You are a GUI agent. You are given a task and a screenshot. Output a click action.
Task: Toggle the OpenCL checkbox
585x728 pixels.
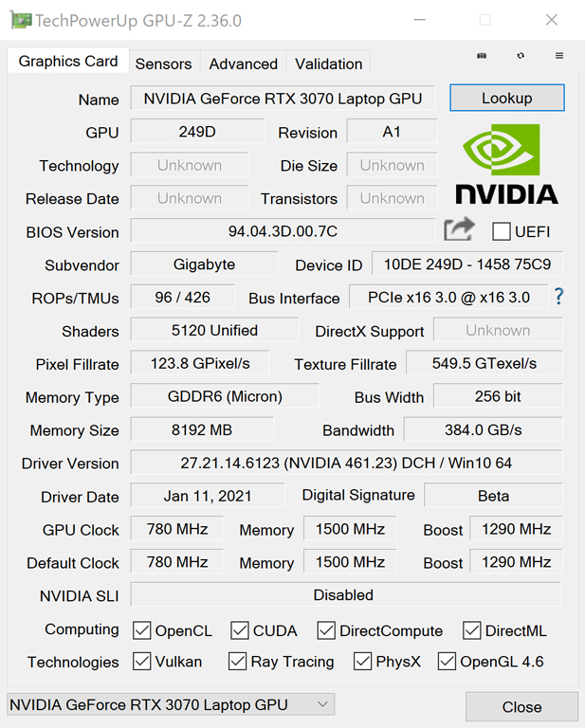click(142, 630)
